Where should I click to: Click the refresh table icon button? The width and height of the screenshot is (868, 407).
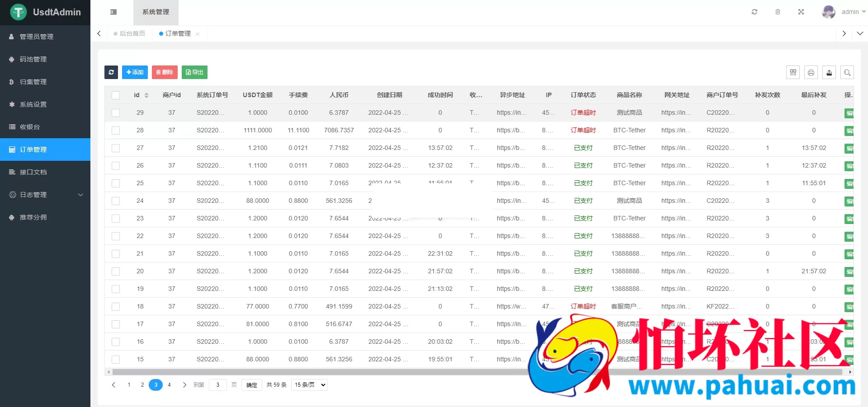(x=111, y=72)
